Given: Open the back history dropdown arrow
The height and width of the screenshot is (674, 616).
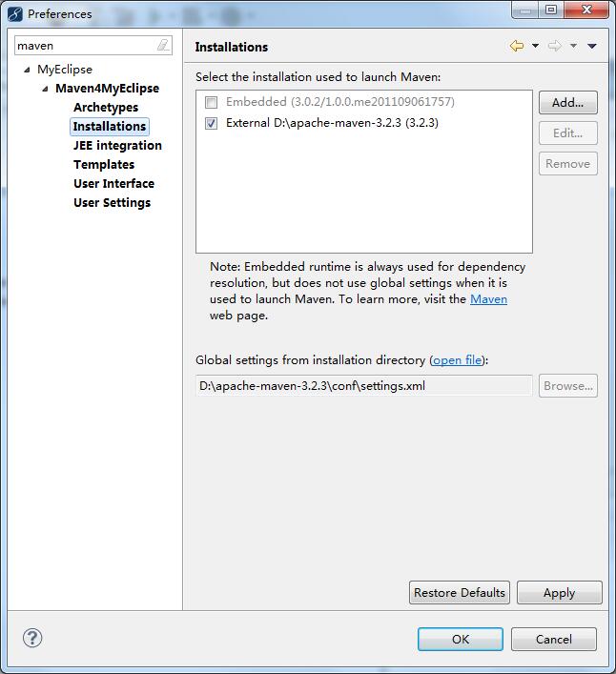Looking at the screenshot, I should [x=535, y=46].
